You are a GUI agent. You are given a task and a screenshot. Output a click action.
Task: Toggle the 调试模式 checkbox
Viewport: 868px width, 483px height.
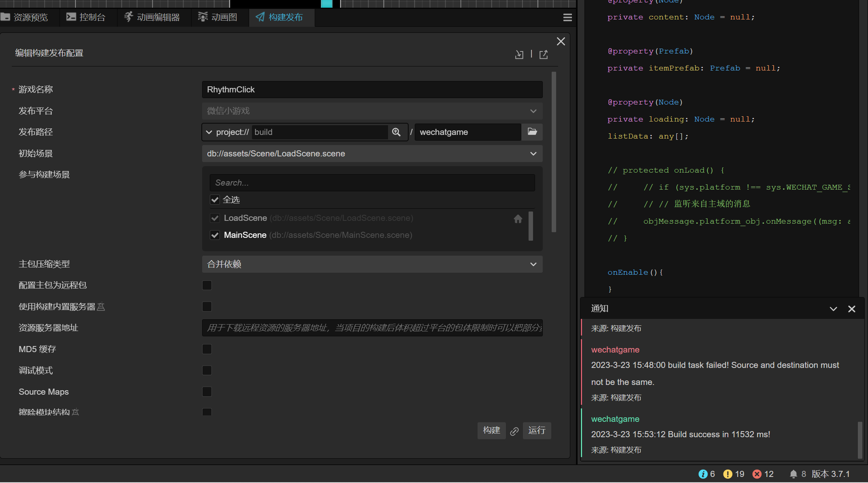(207, 370)
